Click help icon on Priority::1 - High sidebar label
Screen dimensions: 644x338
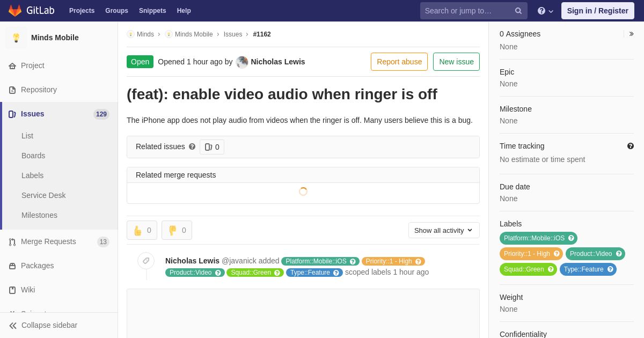(x=557, y=254)
